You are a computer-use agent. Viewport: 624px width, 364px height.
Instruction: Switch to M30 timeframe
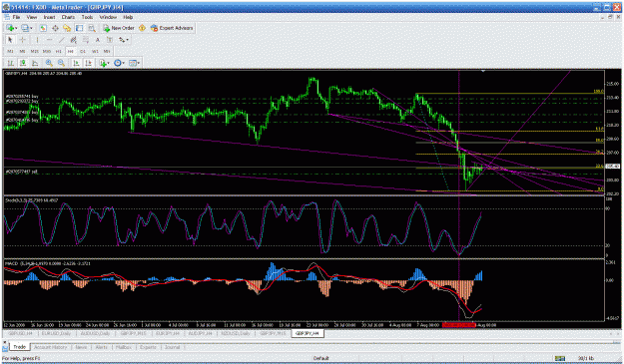pyautogui.click(x=47, y=51)
